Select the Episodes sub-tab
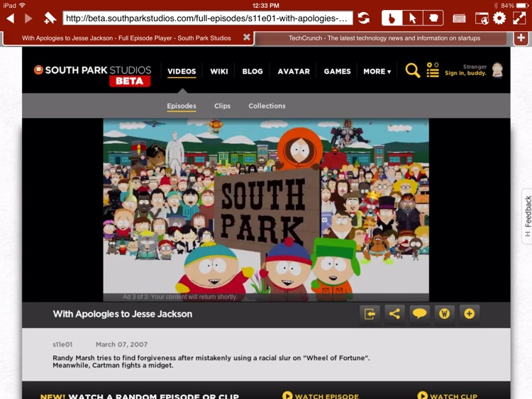 coord(181,106)
